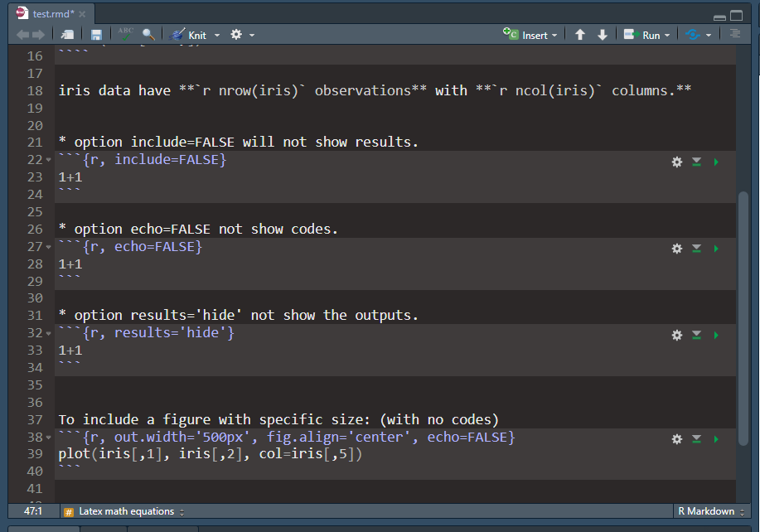The height and width of the screenshot is (532, 760).
Task: Click the 'To include a figure' line
Action: point(278,419)
